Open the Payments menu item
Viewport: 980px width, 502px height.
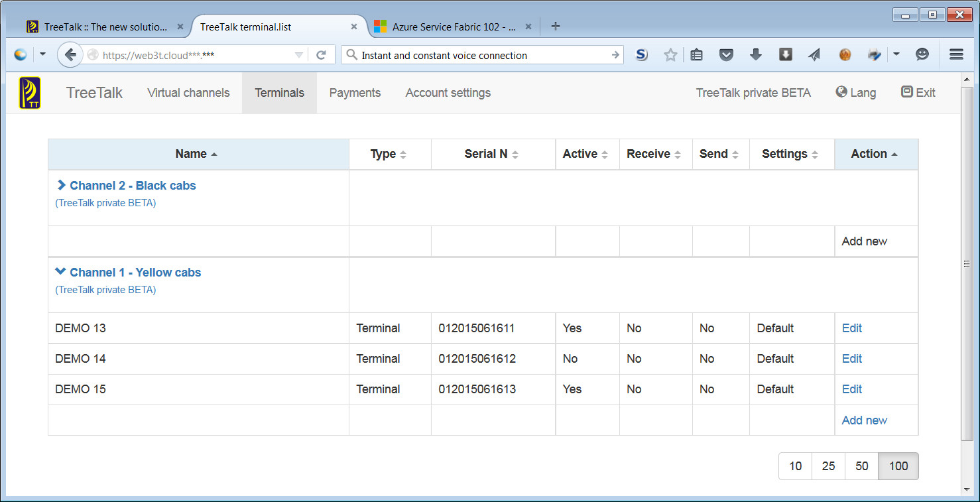point(355,93)
